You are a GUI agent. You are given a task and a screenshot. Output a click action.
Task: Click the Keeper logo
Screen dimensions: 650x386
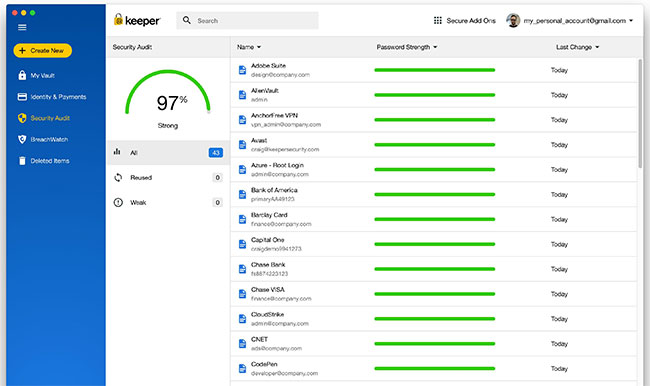point(137,20)
